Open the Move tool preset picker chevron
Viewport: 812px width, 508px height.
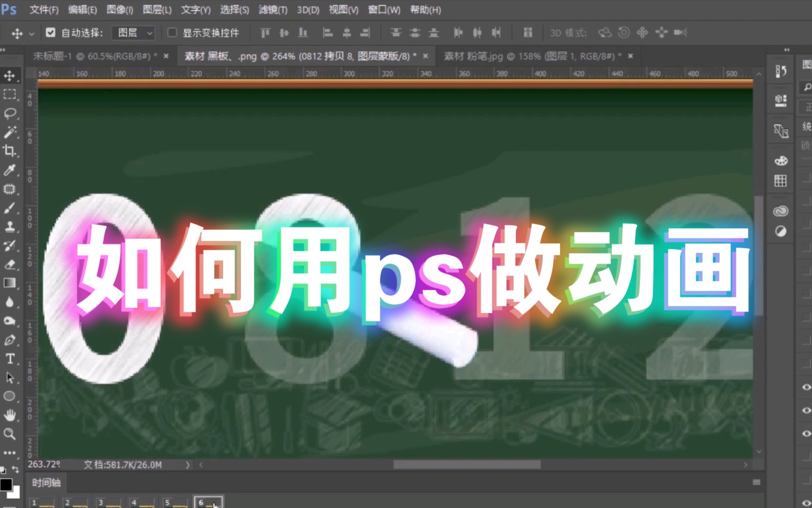[31, 33]
